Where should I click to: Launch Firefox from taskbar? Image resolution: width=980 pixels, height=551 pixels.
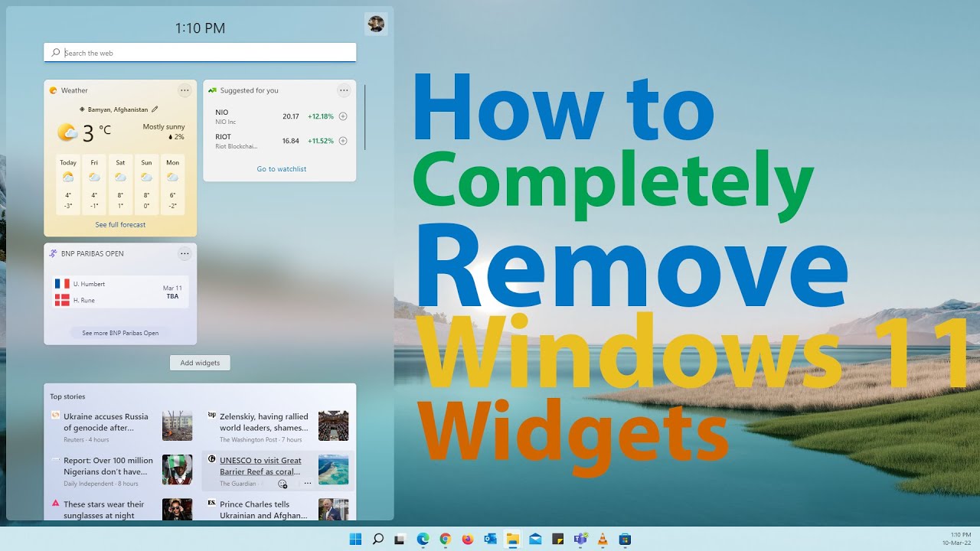tap(468, 539)
